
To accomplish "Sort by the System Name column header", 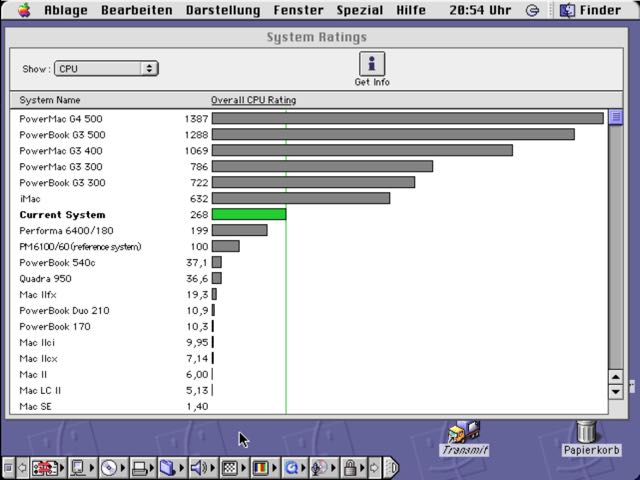I will pyautogui.click(x=50, y=100).
